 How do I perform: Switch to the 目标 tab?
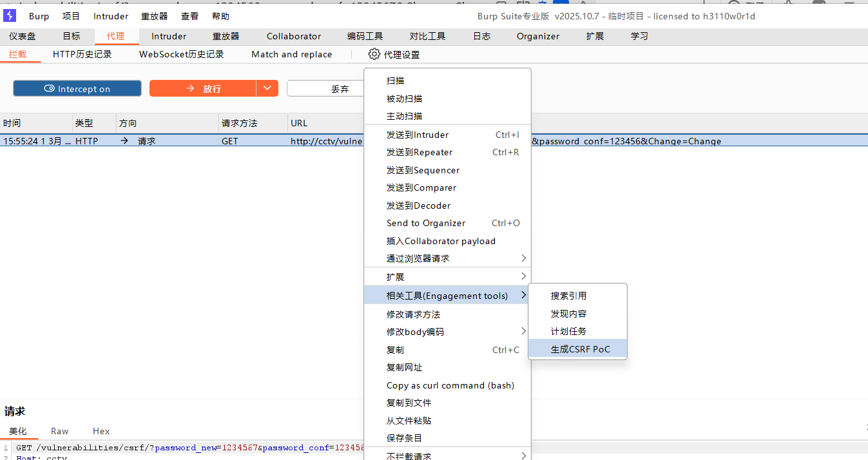pos(72,36)
